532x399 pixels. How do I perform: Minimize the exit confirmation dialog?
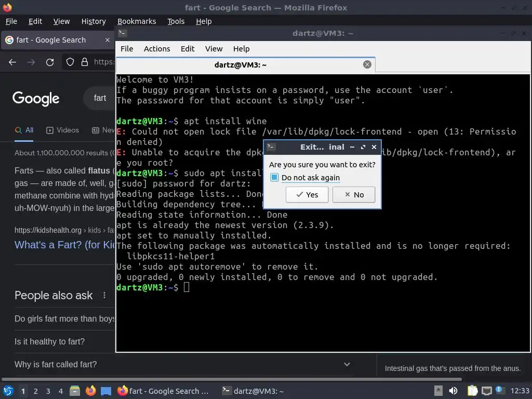point(352,147)
